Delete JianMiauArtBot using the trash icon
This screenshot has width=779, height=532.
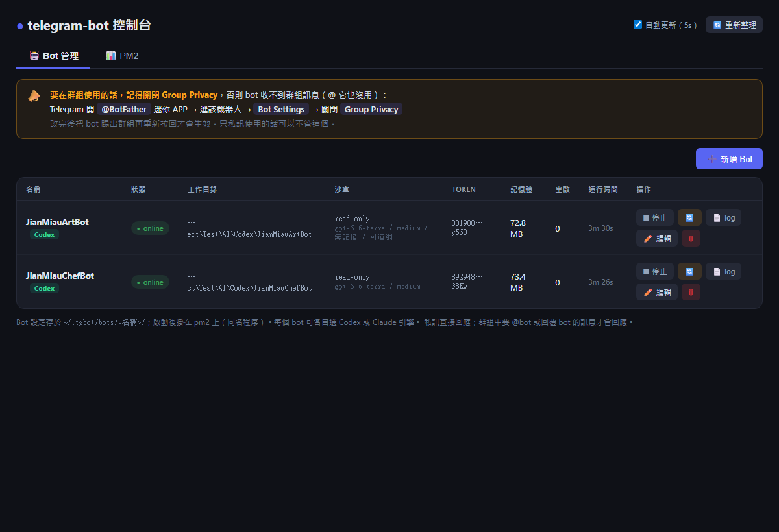pos(691,238)
